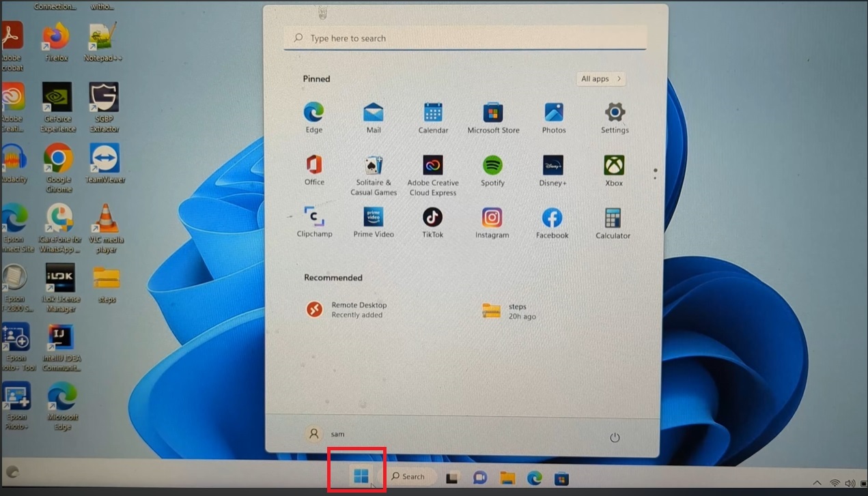The image size is (868, 496).
Task: Select the Microsoft Edge desktop shortcut
Action: click(62, 406)
